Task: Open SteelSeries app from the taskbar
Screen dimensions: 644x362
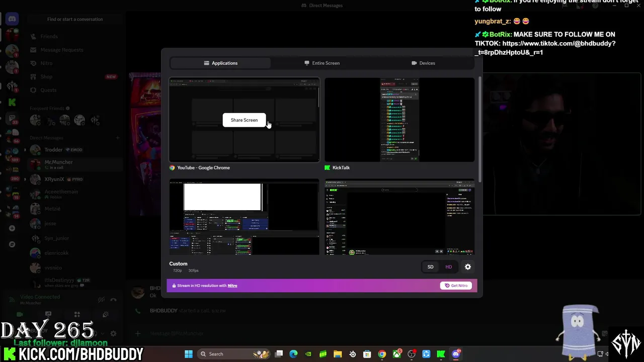Action: click(353, 354)
